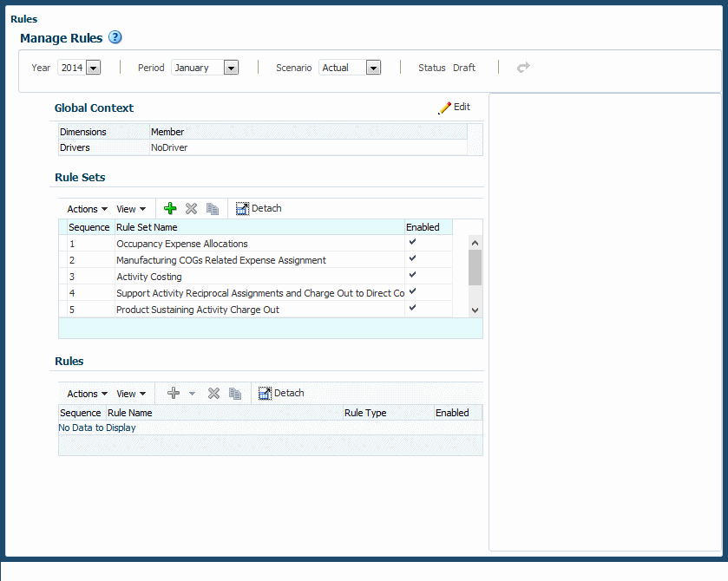The image size is (728, 581).
Task: Click No Data to Display text
Action: (x=97, y=428)
